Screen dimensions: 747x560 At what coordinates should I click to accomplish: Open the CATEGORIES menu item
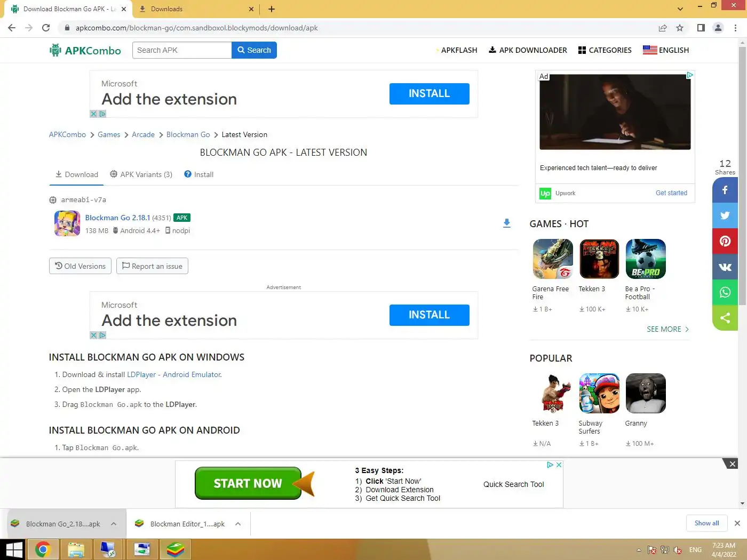point(605,50)
